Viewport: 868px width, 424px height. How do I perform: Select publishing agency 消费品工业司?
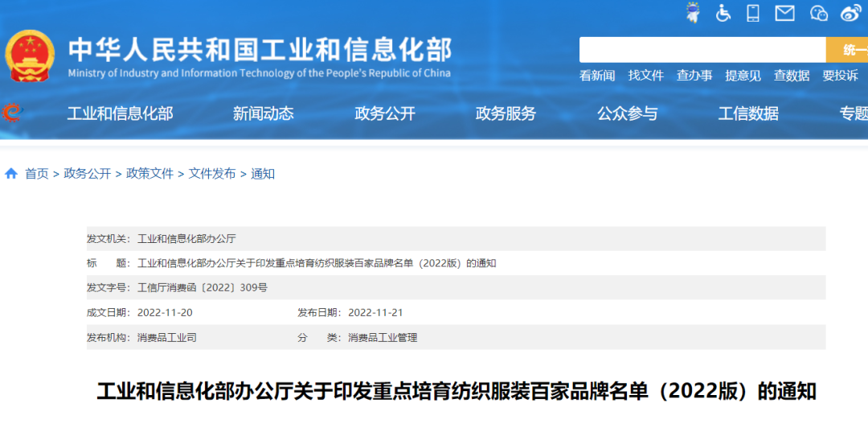[x=166, y=338]
